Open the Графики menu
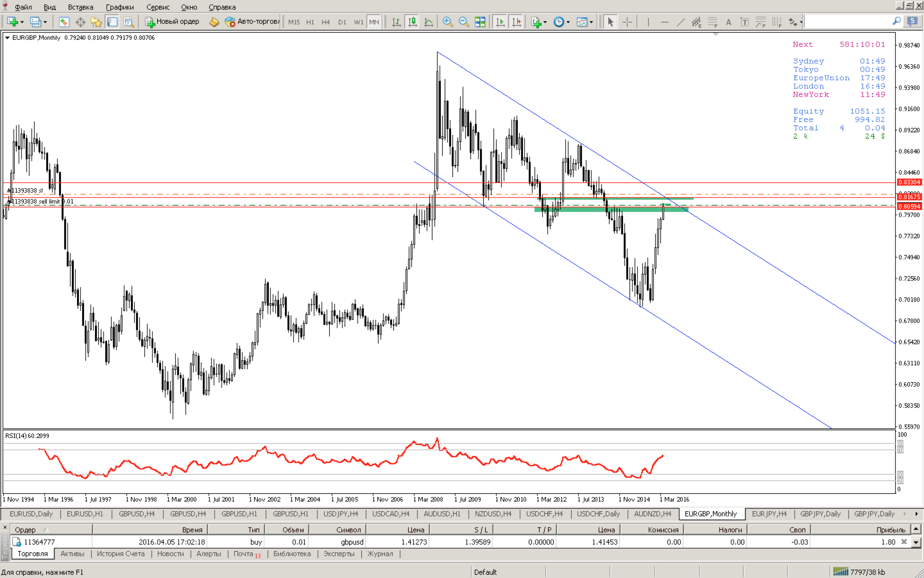Image resolution: width=924 pixels, height=578 pixels. tap(120, 7)
